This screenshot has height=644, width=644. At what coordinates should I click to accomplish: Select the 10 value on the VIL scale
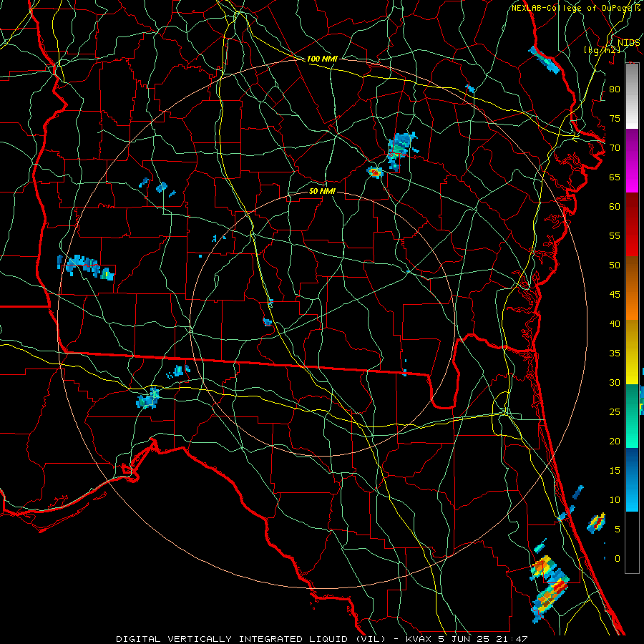(x=615, y=500)
